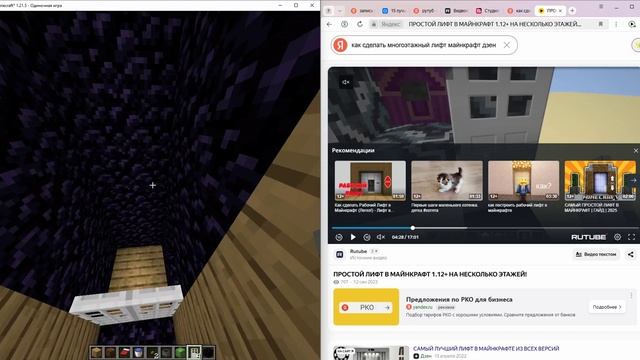
Task: Select the water bucket hotbar slot
Action: tap(138, 352)
